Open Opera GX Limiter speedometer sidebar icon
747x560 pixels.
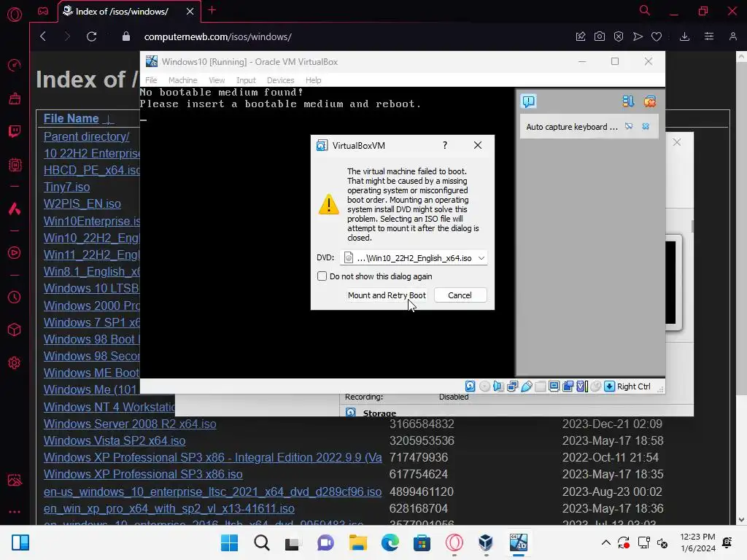(x=15, y=65)
